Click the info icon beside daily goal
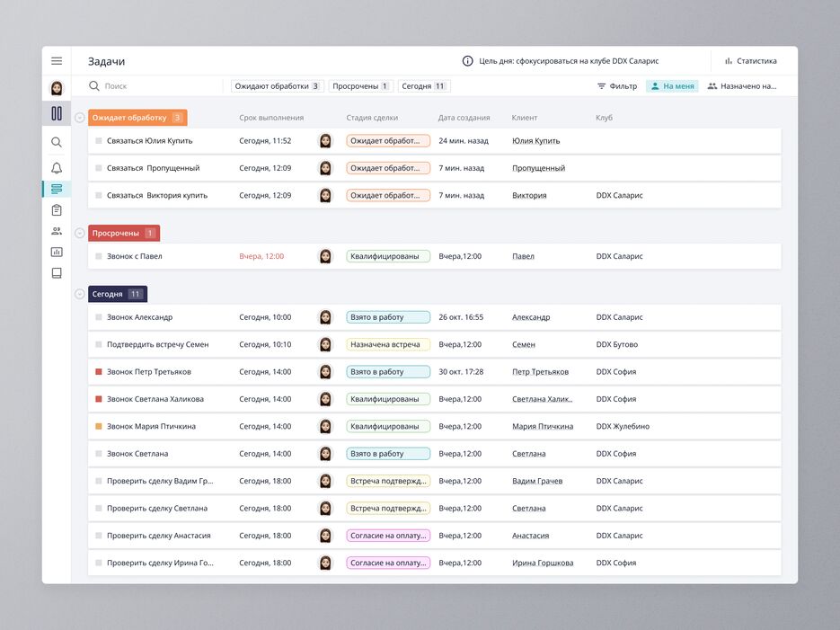The width and height of the screenshot is (840, 630). (x=467, y=61)
